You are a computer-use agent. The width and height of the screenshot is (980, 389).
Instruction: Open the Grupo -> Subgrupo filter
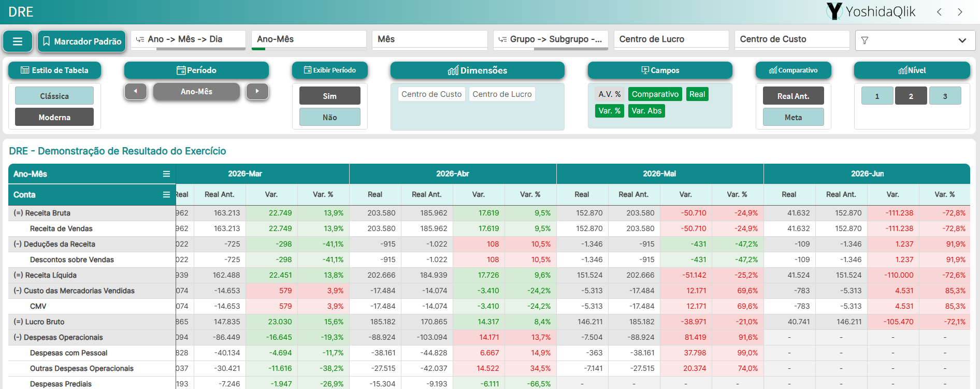pos(551,39)
